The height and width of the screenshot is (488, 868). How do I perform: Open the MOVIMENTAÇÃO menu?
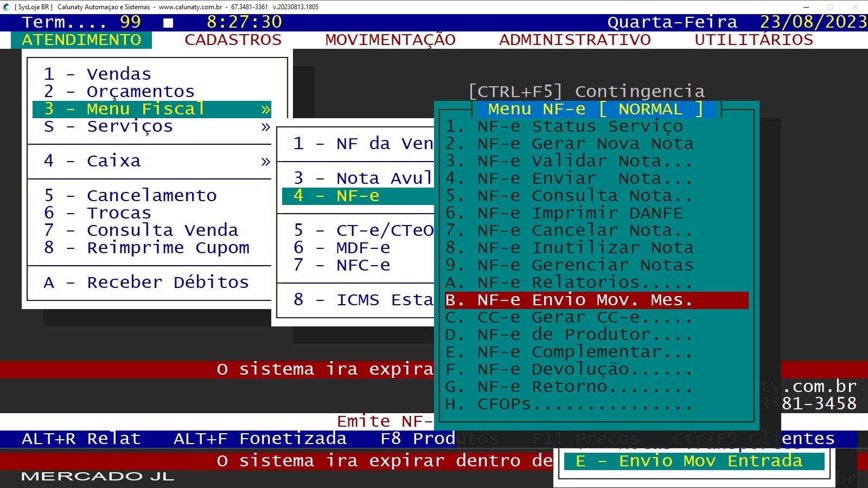click(390, 40)
